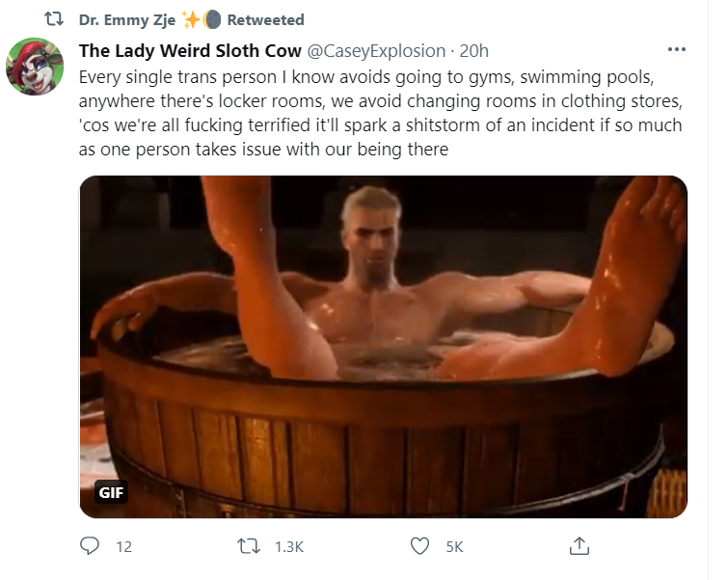Viewport: 728px width, 580px height.
Task: Click the moon emoji before Retweeted
Action: (212, 20)
